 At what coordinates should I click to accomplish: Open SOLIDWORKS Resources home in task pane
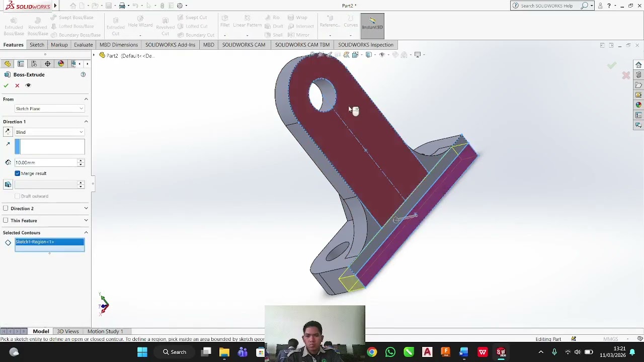pyautogui.click(x=638, y=65)
